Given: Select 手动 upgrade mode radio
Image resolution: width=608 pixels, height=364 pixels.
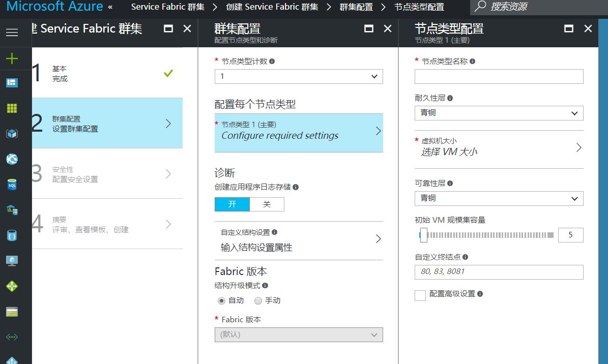Looking at the screenshot, I should 258,300.
